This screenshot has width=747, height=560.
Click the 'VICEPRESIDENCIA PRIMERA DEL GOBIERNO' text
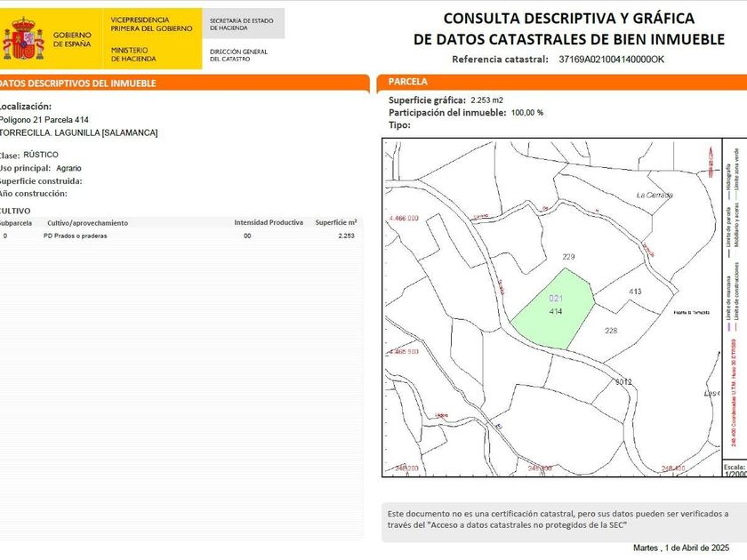pos(151,24)
